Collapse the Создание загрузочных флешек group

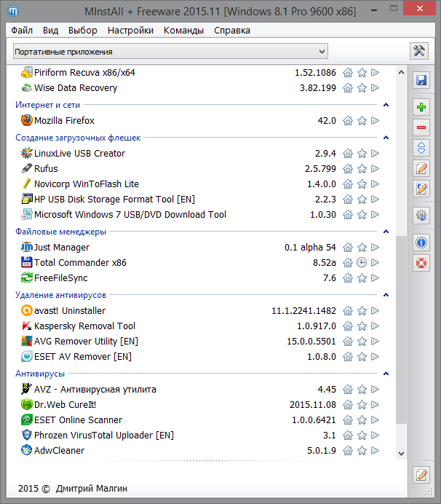coord(386,138)
